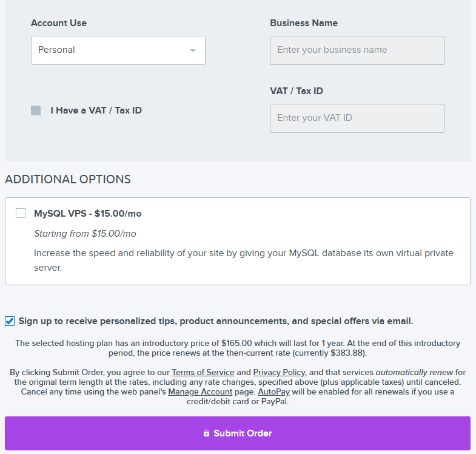Click the Starting from $15.00/mo text
This screenshot has height=454, width=476.
point(85,234)
